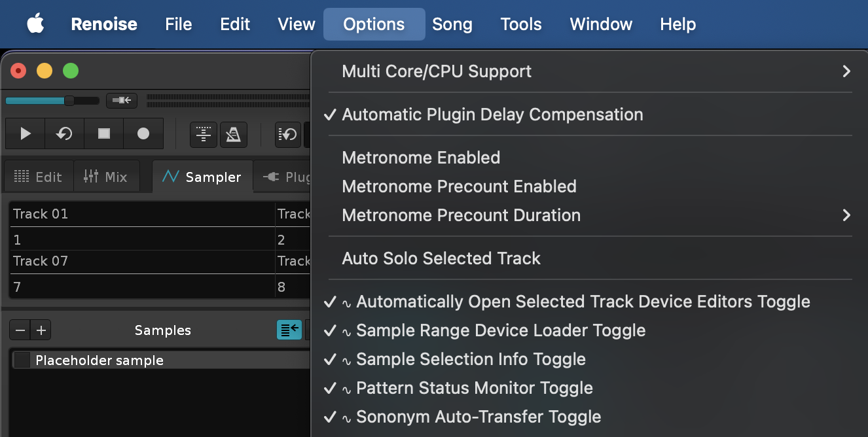Viewport: 868px width, 437px height.
Task: Click the round Record button
Action: [143, 134]
